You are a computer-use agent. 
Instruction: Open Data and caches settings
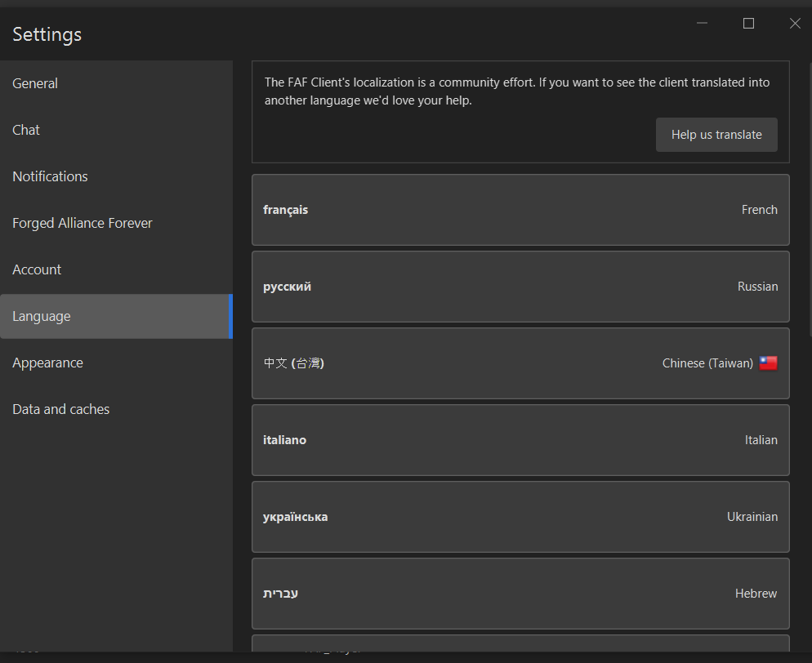pyautogui.click(x=116, y=409)
